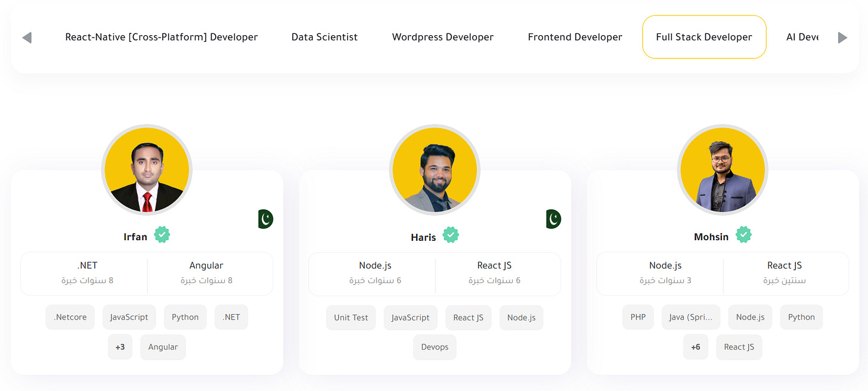Screen dimensions: 868x391
Task: Switch to the Data Scientist tab
Action: pos(325,37)
